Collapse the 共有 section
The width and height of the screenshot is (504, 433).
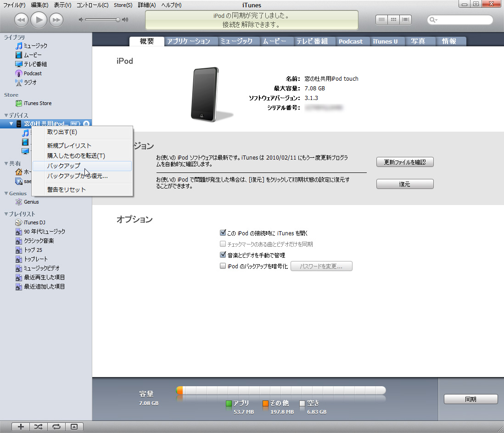6,163
